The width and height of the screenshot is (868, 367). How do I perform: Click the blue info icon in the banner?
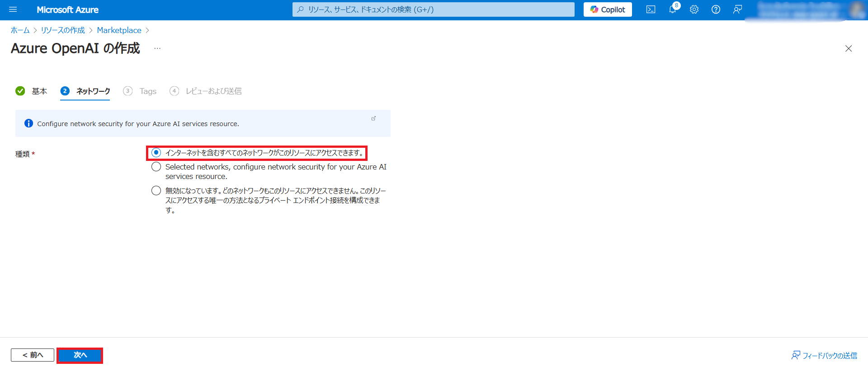tap(28, 123)
